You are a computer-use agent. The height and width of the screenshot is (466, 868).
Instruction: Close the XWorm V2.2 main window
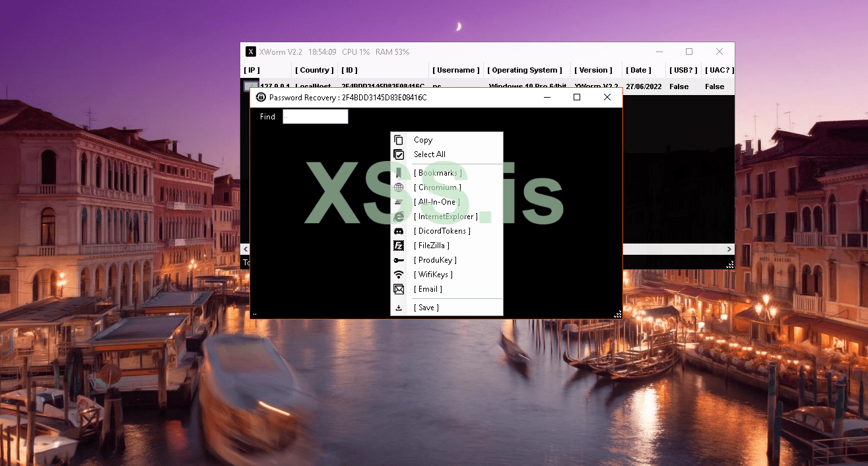(x=719, y=51)
